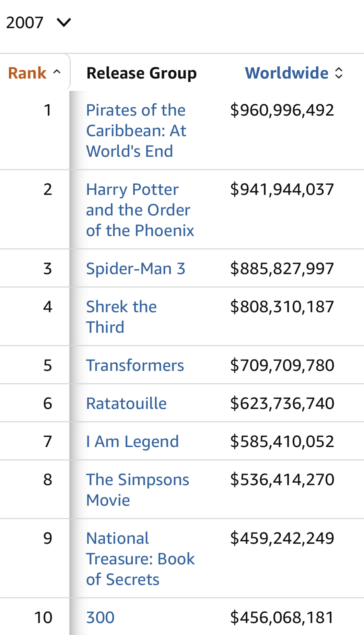This screenshot has height=635, width=364.
Task: Open the Shrek the Third link
Action: [x=121, y=317]
